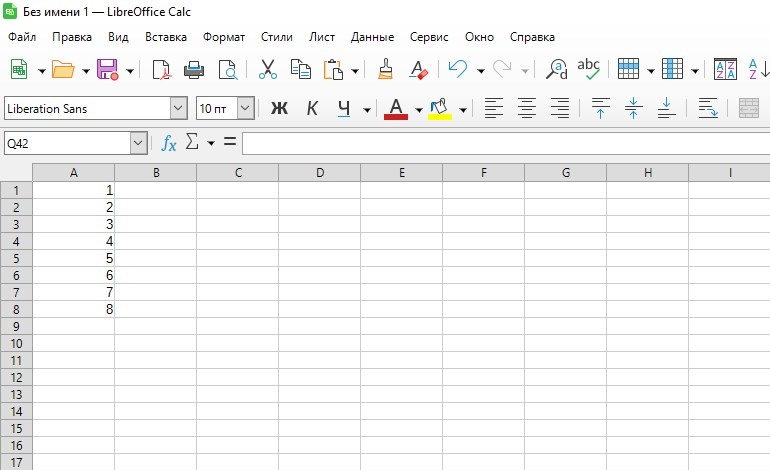This screenshot has width=770, height=470.
Task: Open the Вставка menu
Action: point(165,37)
